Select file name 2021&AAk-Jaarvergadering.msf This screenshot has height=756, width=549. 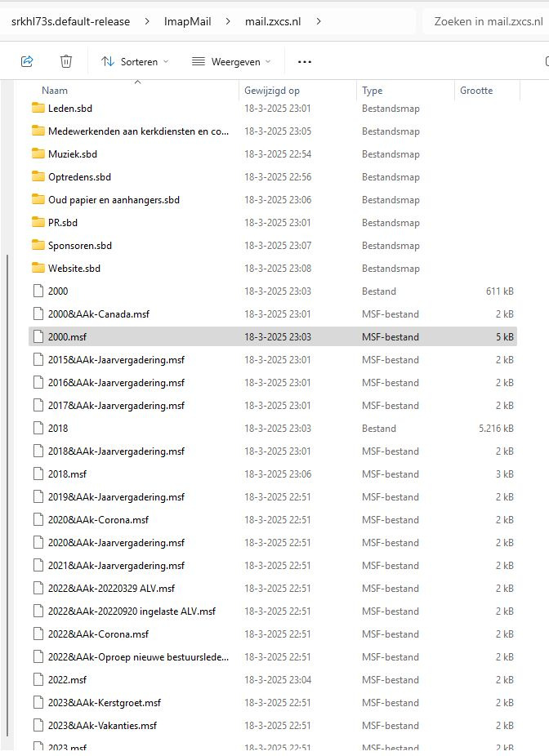tap(116, 566)
